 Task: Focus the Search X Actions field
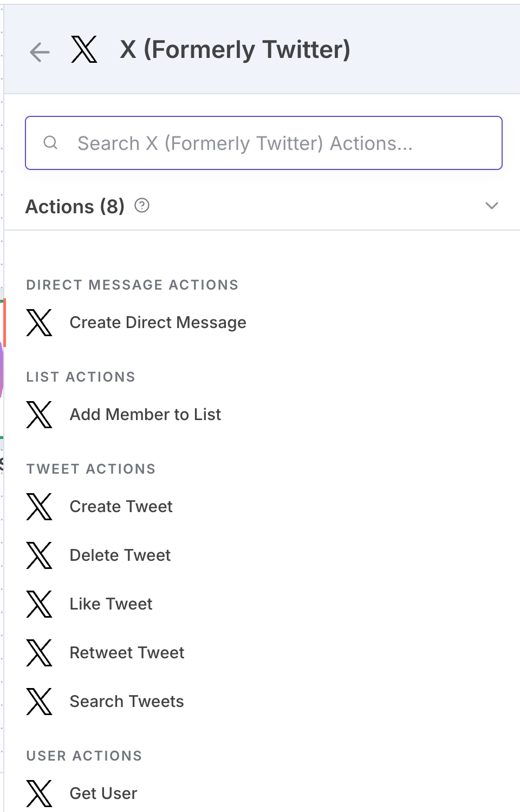pos(264,143)
